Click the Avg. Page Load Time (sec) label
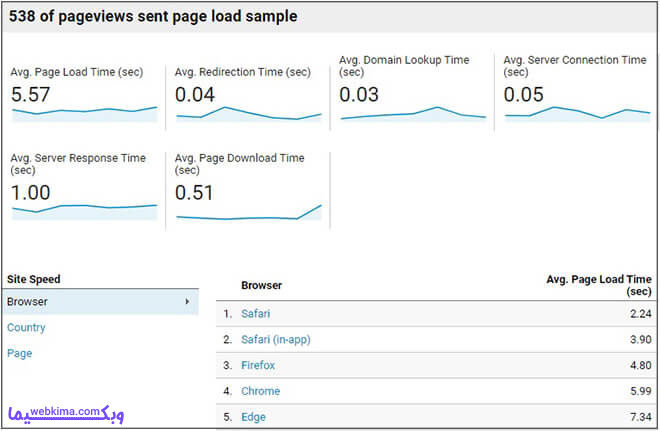The width and height of the screenshot is (660, 431). coord(77,72)
